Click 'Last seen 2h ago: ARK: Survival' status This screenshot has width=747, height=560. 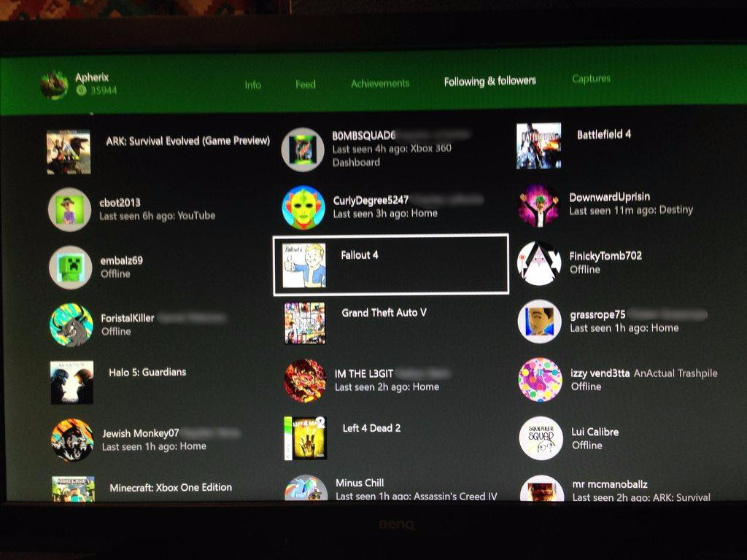pos(641,497)
